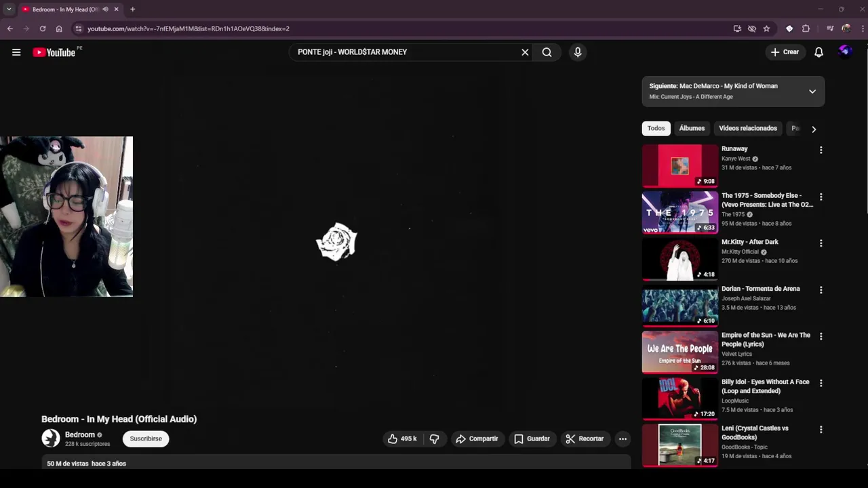Screen dimensions: 868x488
Task: Save the video with Guardar
Action: (532, 439)
